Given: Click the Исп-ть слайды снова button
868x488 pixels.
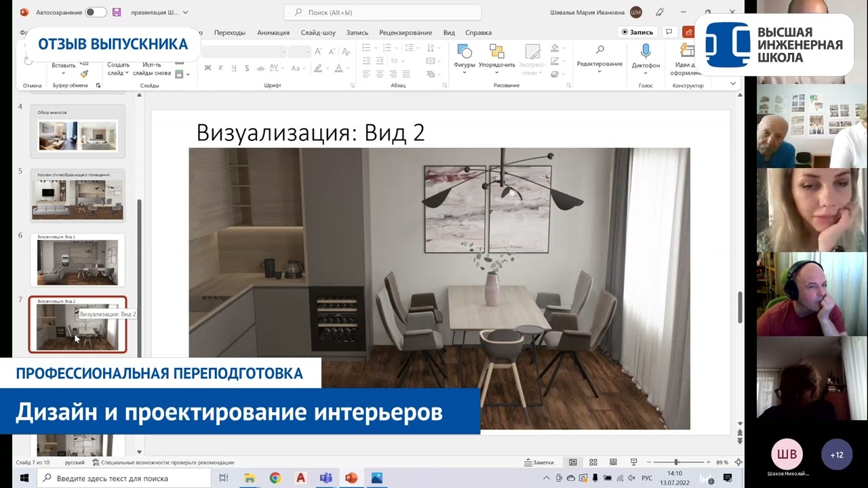Looking at the screenshot, I should pyautogui.click(x=152, y=69).
